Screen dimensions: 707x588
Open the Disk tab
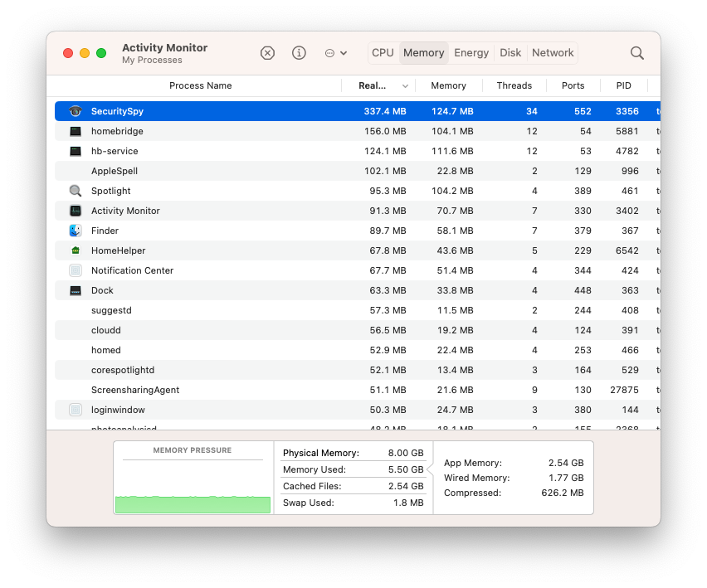point(510,53)
